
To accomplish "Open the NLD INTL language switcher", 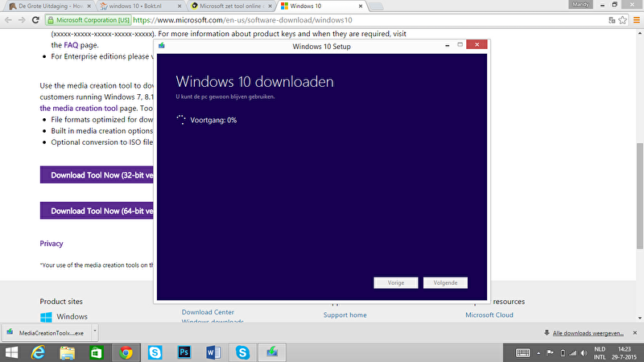I will (600, 352).
